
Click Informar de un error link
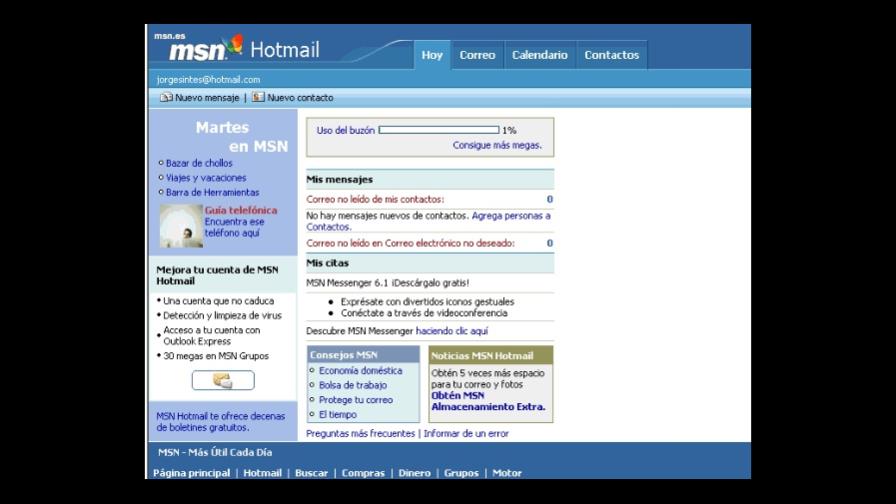(x=466, y=434)
